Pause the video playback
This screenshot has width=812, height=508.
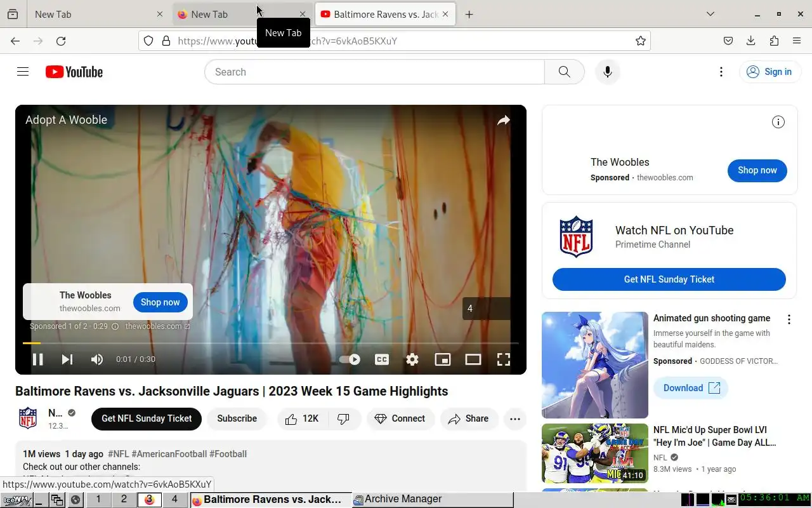[38, 359]
